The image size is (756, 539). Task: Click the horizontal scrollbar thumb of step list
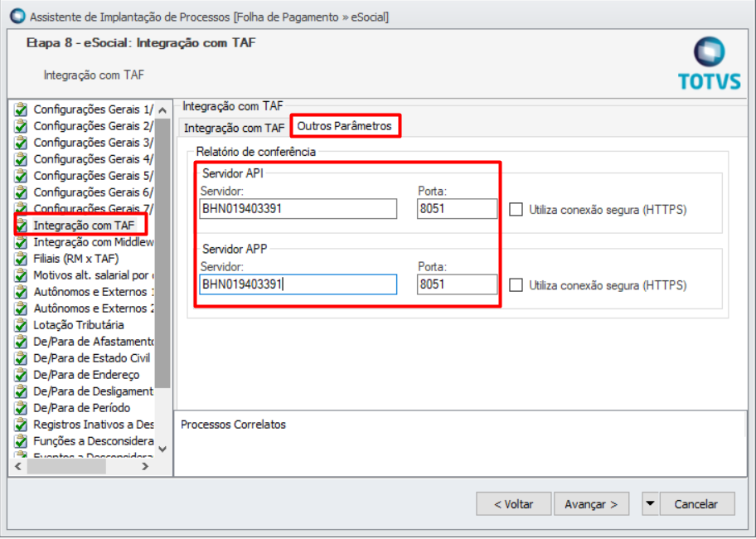pyautogui.click(x=66, y=466)
